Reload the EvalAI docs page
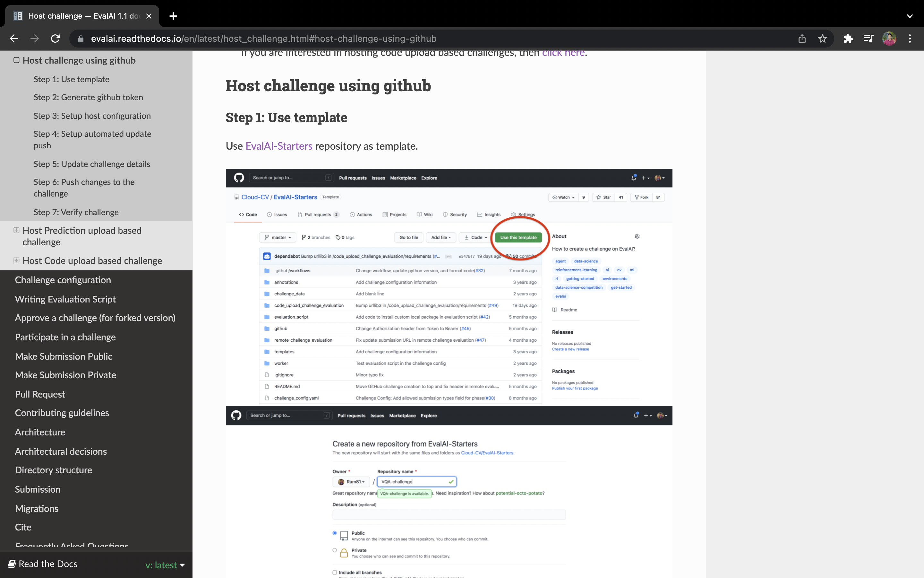The height and width of the screenshot is (578, 924). [56, 39]
